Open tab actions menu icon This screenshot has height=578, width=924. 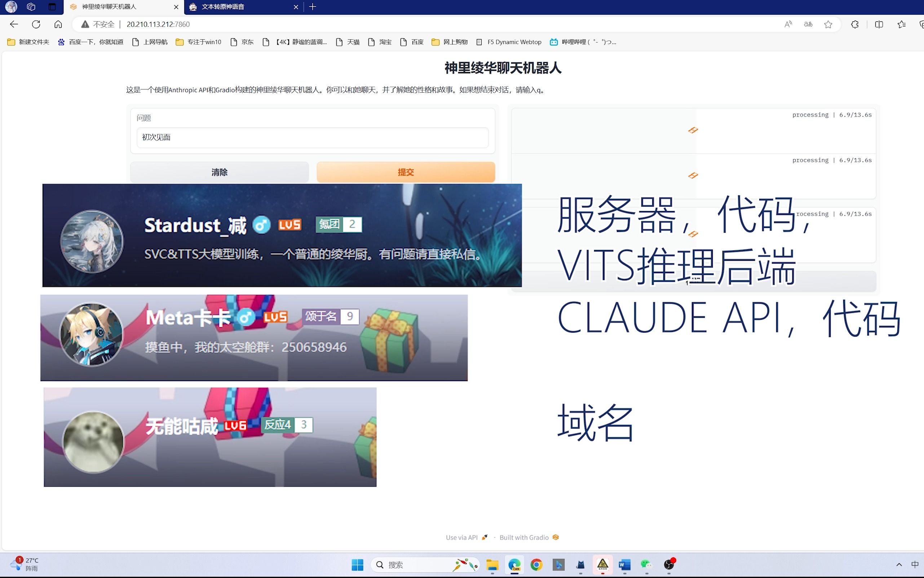click(52, 6)
